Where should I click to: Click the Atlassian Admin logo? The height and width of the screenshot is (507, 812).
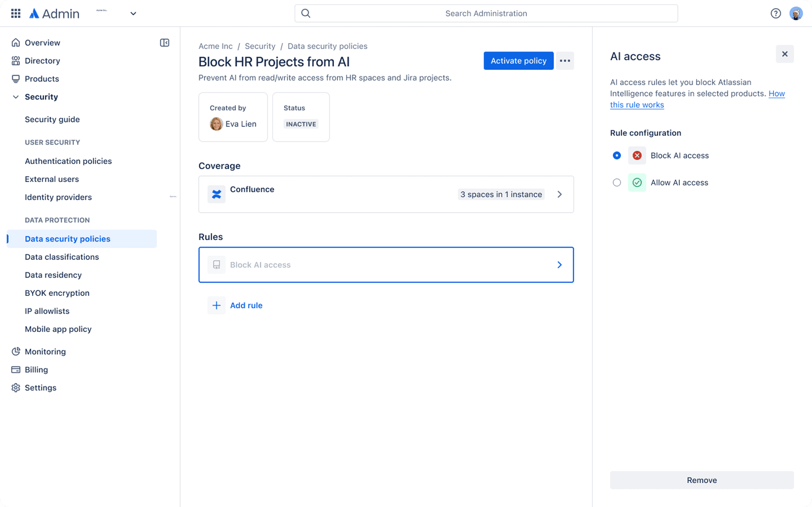pyautogui.click(x=54, y=13)
